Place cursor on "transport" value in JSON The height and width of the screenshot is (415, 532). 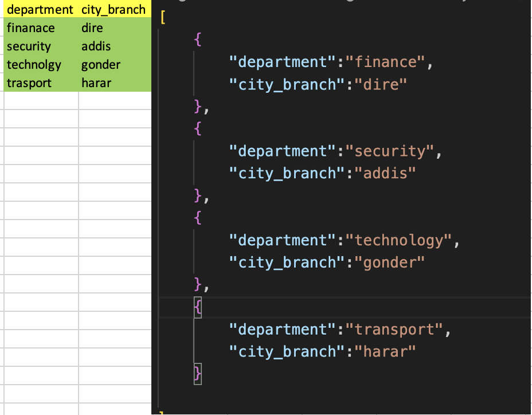coord(394,330)
